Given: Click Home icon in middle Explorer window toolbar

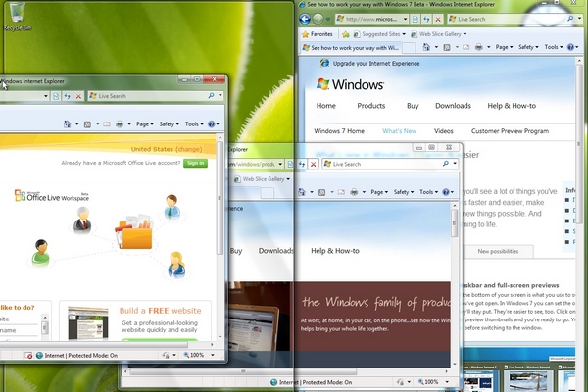Looking at the screenshot, I should (x=302, y=192).
